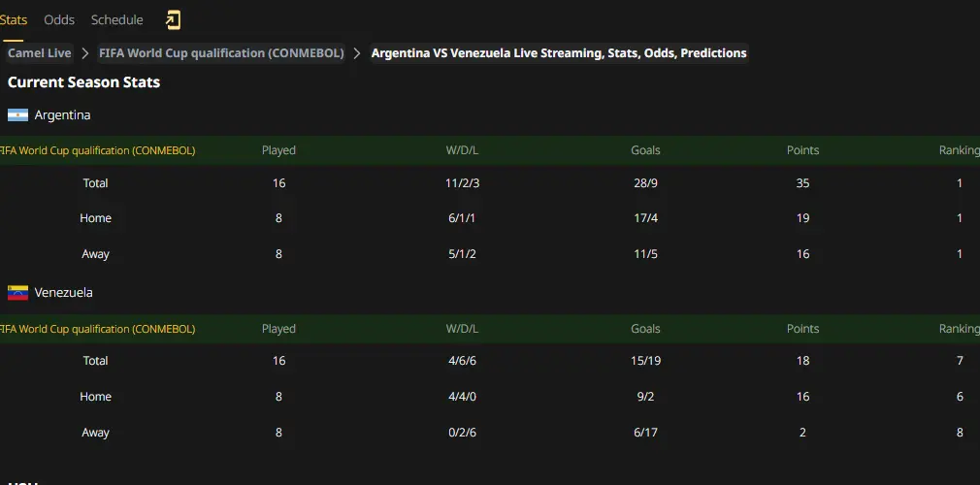The width and height of the screenshot is (980, 485).
Task: Click the Current Season Stats heading
Action: [x=83, y=82]
